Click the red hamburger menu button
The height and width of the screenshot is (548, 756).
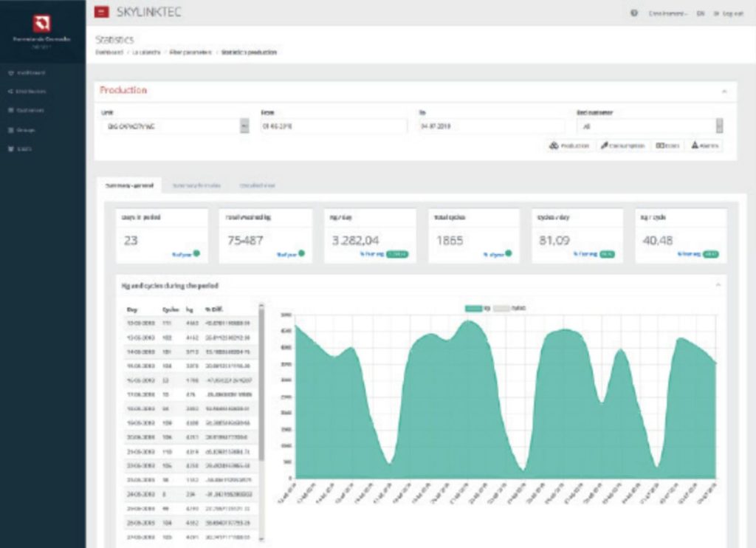[101, 12]
